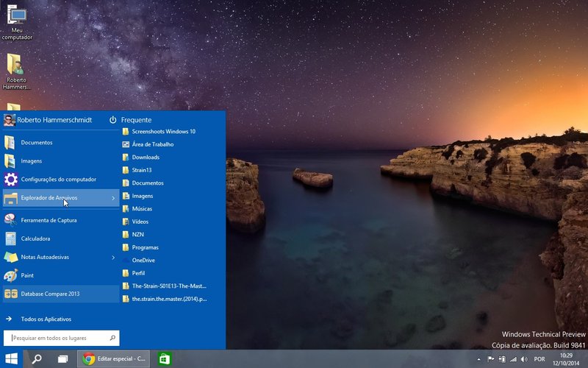Click the Configurações gear icon
588x368 pixels.
coord(11,180)
